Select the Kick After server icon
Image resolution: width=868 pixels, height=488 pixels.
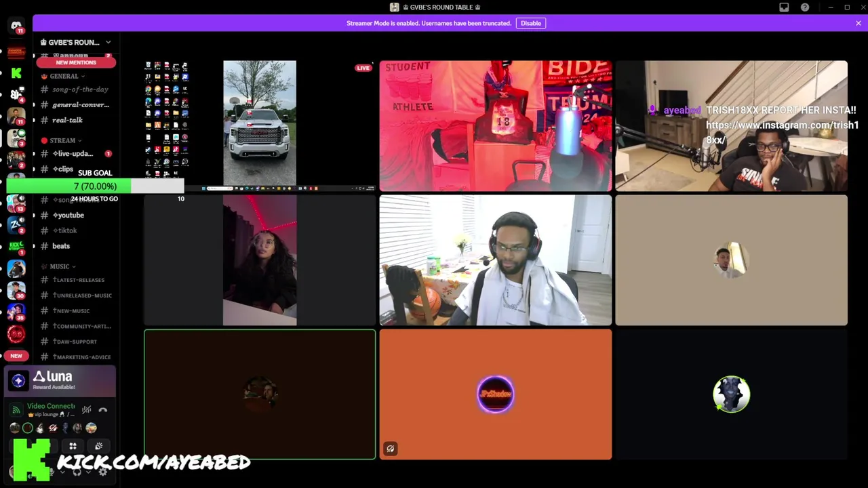(x=16, y=246)
